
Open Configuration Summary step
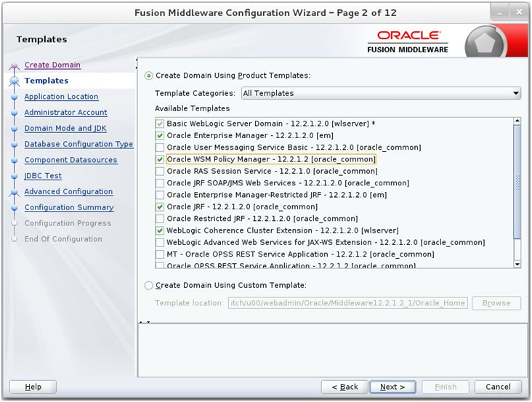tap(69, 207)
